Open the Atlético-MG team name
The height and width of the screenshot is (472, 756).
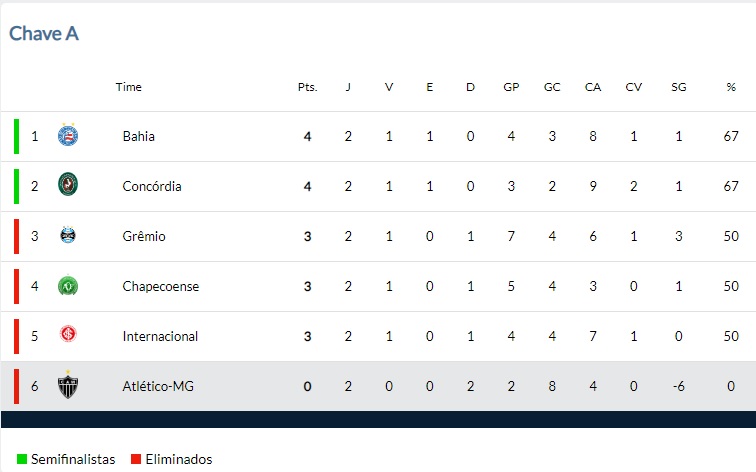tap(158, 386)
